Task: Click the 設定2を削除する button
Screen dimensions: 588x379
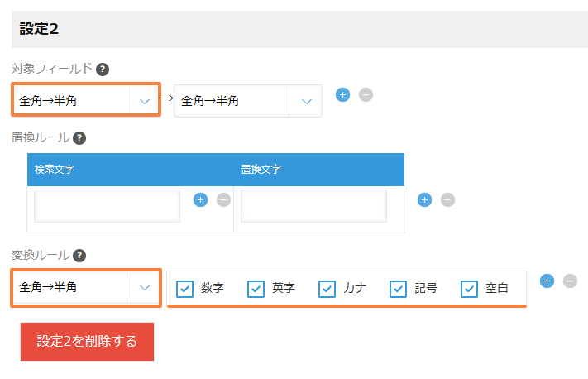Action: click(x=87, y=341)
